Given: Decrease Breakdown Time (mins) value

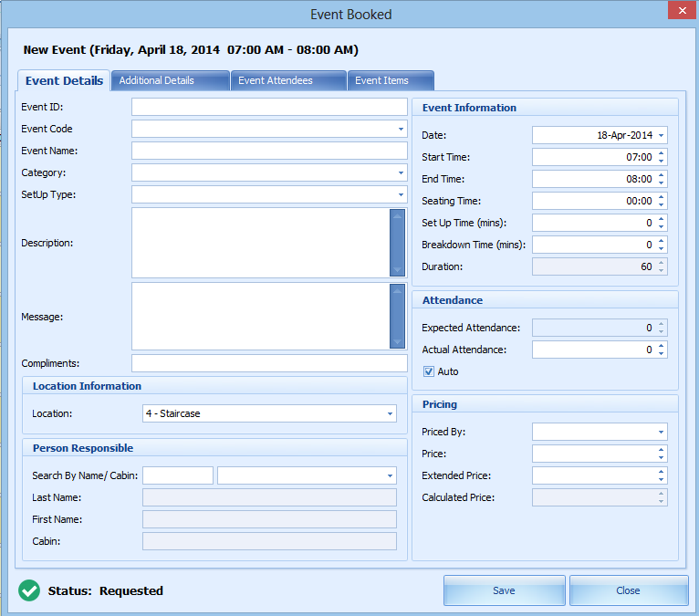Looking at the screenshot, I should click(x=661, y=248).
